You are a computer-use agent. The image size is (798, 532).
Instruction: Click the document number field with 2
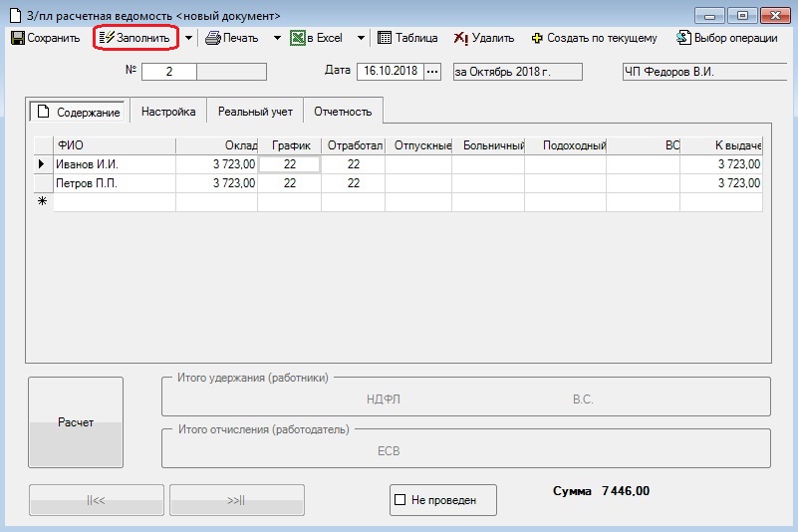pos(169,72)
